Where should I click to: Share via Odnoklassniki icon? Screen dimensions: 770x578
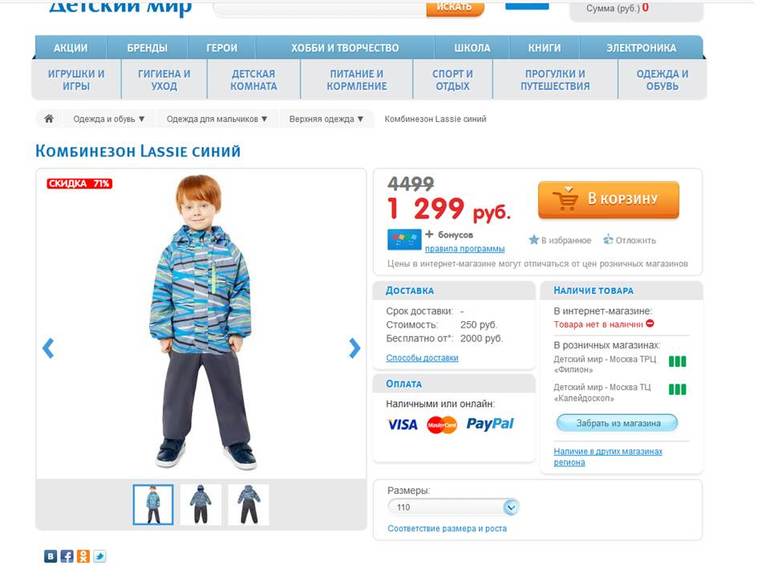[83, 556]
